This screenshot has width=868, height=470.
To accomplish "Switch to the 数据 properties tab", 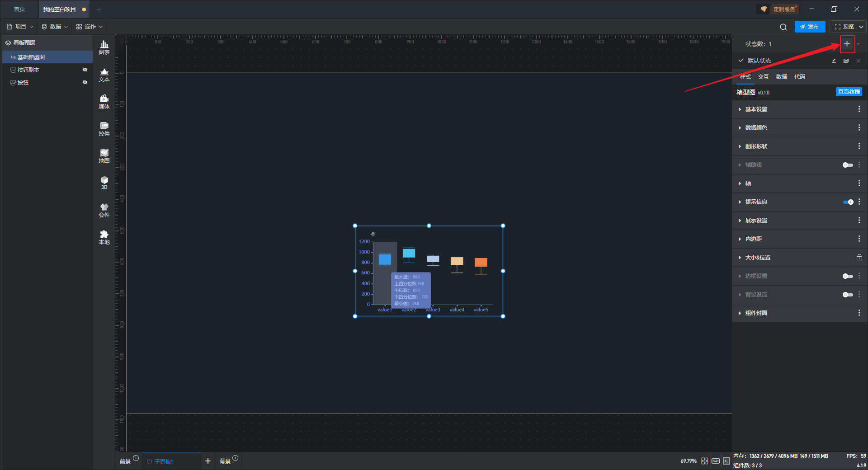I will [781, 77].
